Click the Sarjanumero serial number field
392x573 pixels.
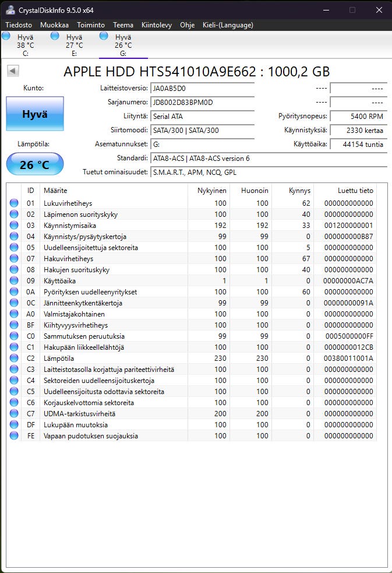pos(202,103)
